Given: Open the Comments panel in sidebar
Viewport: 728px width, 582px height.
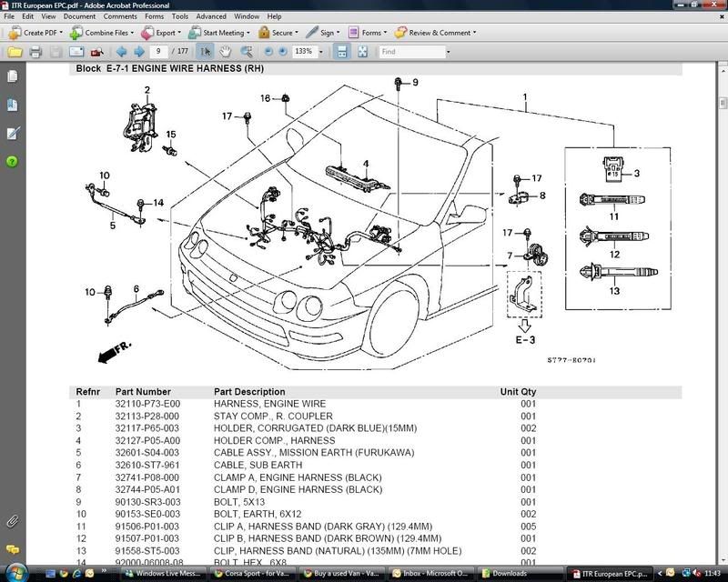Looking at the screenshot, I should [x=12, y=549].
